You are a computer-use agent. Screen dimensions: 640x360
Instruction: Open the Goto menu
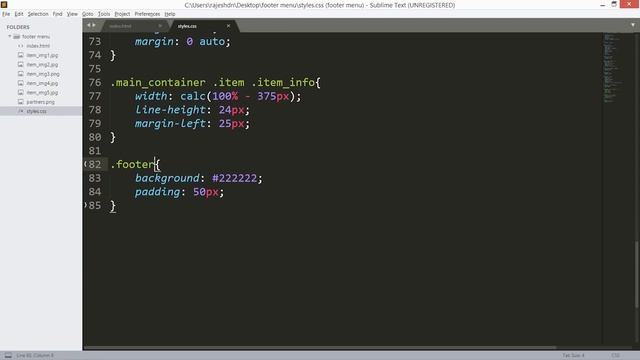point(87,14)
